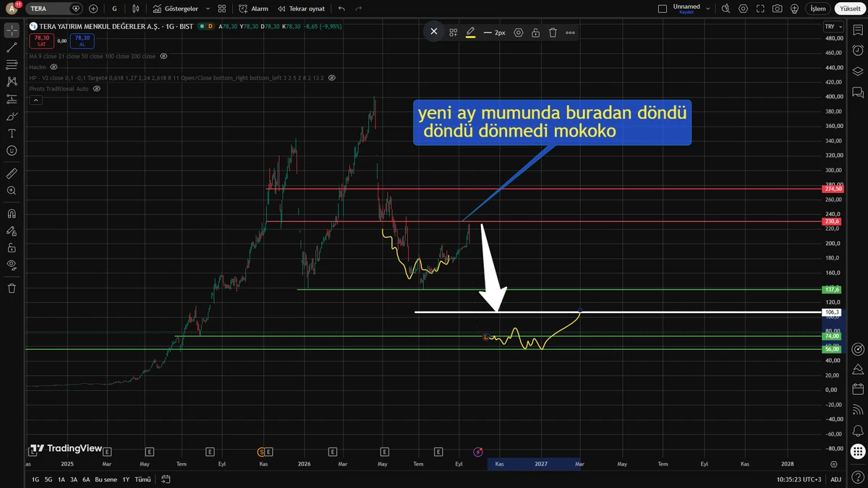
Task: Open the chart candle style selector
Action: [x=137, y=9]
